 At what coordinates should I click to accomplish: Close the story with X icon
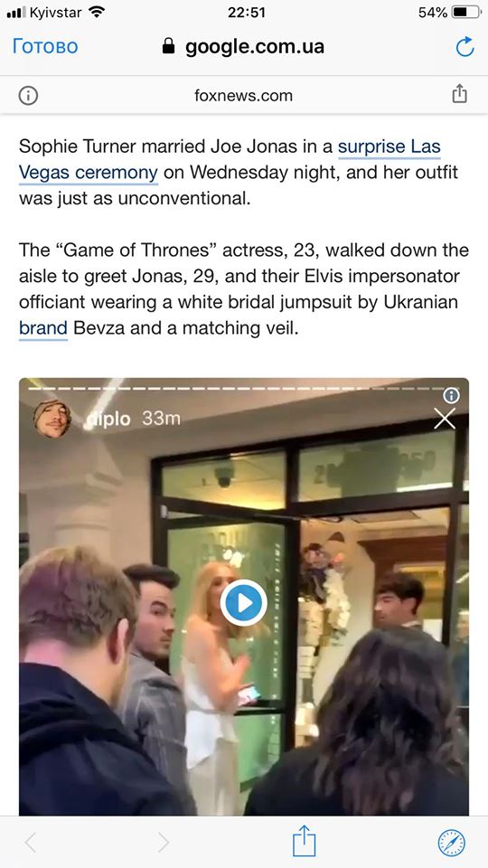tap(445, 419)
